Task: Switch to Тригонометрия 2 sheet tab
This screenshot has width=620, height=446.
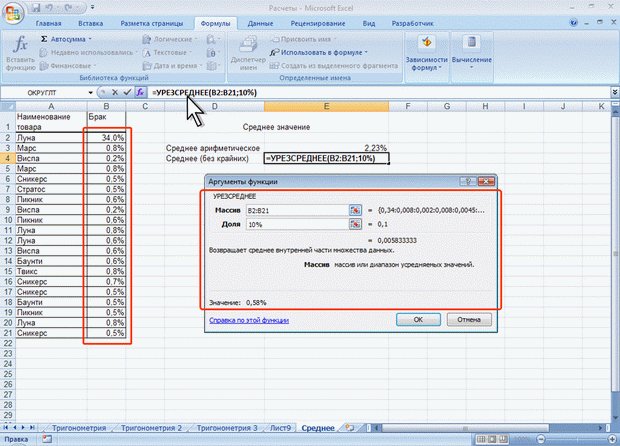Action: (x=151, y=428)
